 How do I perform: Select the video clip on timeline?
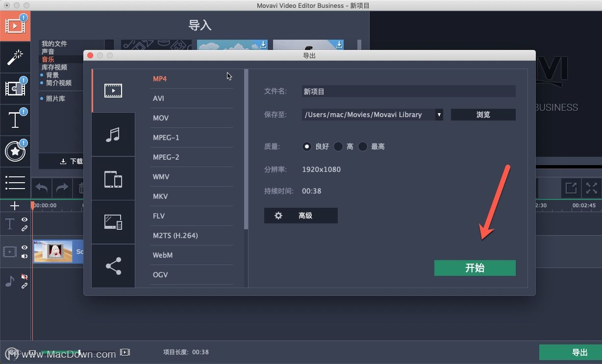pyautogui.click(x=58, y=251)
